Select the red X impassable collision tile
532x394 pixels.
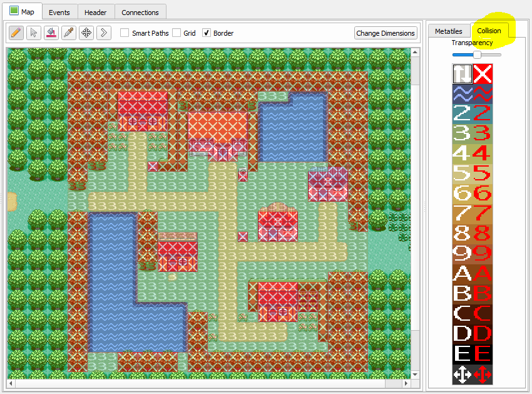click(483, 74)
